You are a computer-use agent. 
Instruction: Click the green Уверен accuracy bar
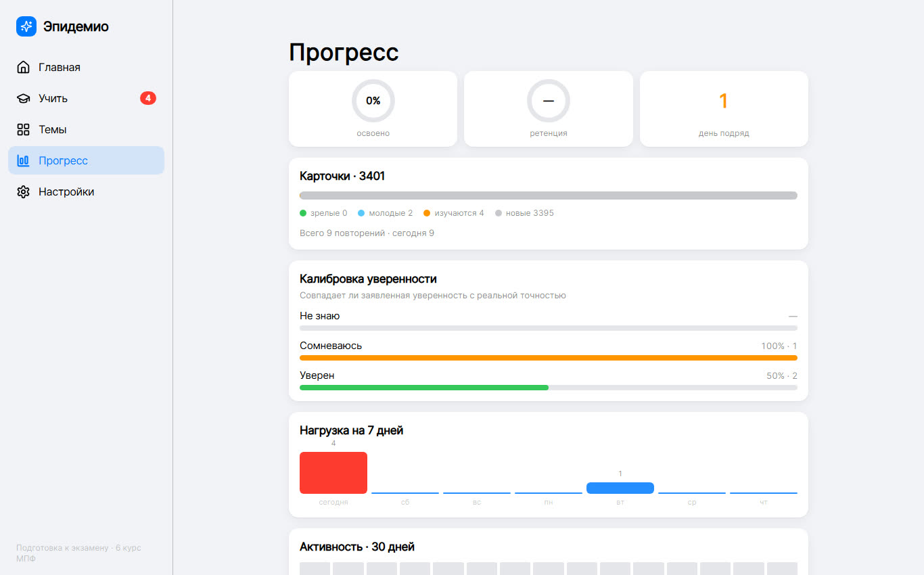[424, 388]
